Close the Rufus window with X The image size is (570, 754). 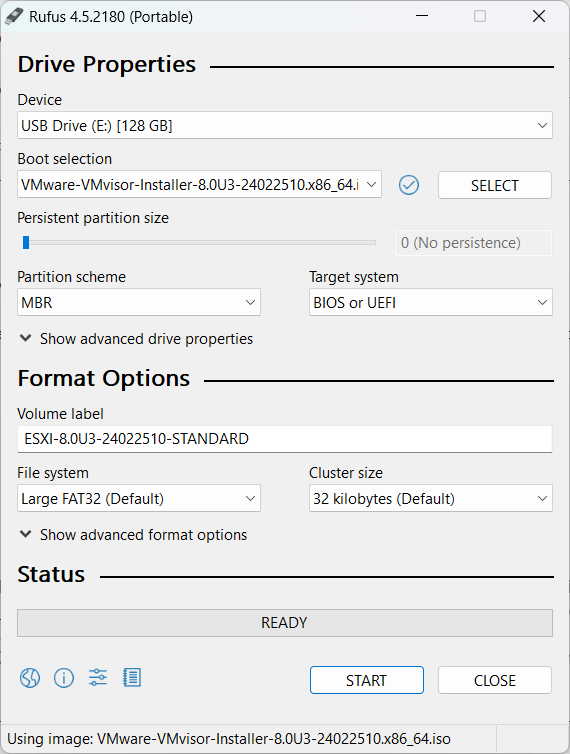tap(539, 16)
